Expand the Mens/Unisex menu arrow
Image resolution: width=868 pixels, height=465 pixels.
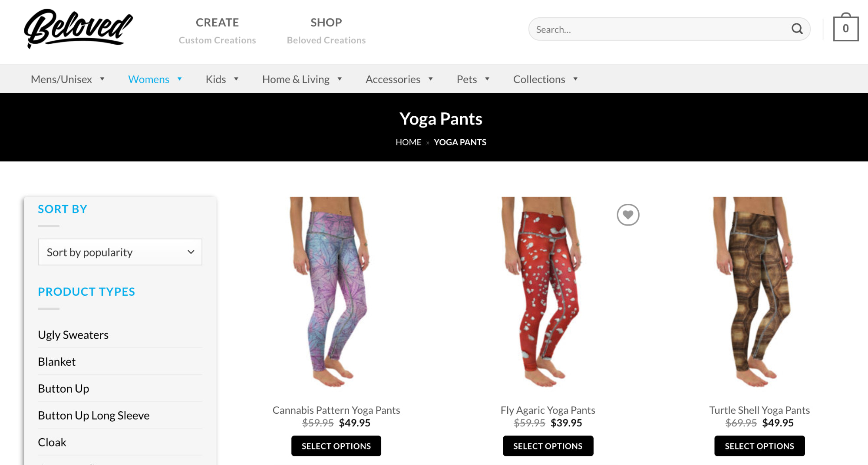(x=102, y=79)
